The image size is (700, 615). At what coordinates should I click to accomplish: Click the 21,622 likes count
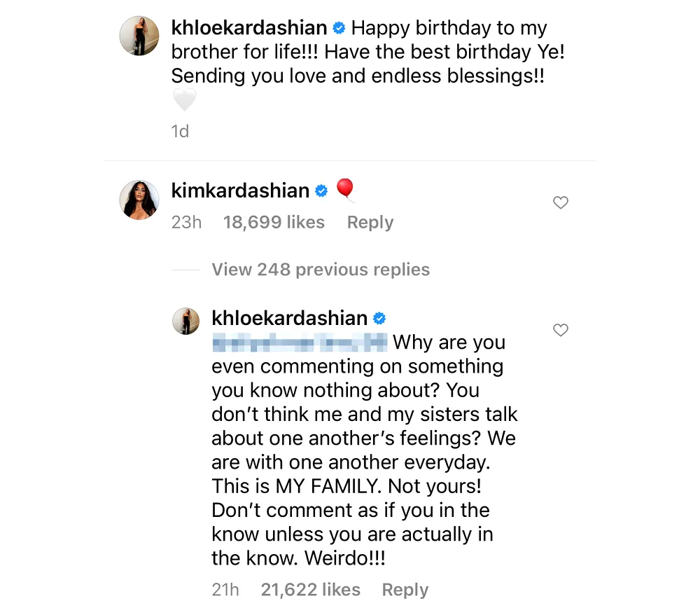pyautogui.click(x=310, y=589)
